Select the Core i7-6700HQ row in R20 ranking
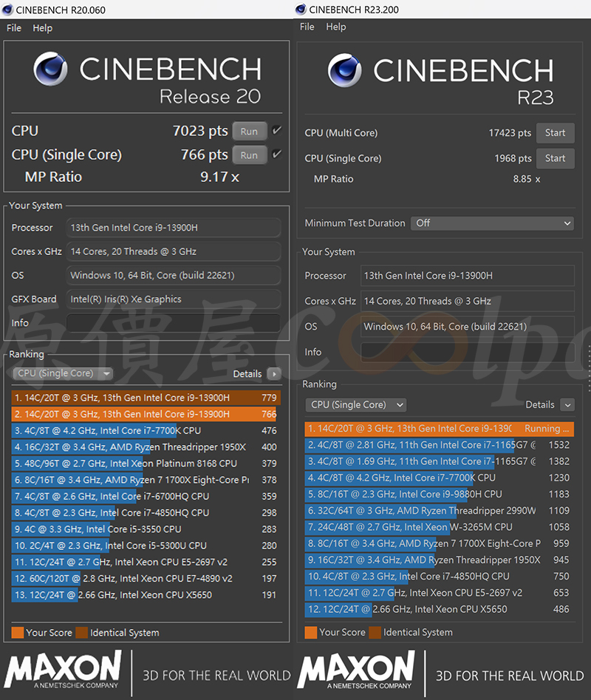The width and height of the screenshot is (591, 700). [x=146, y=496]
